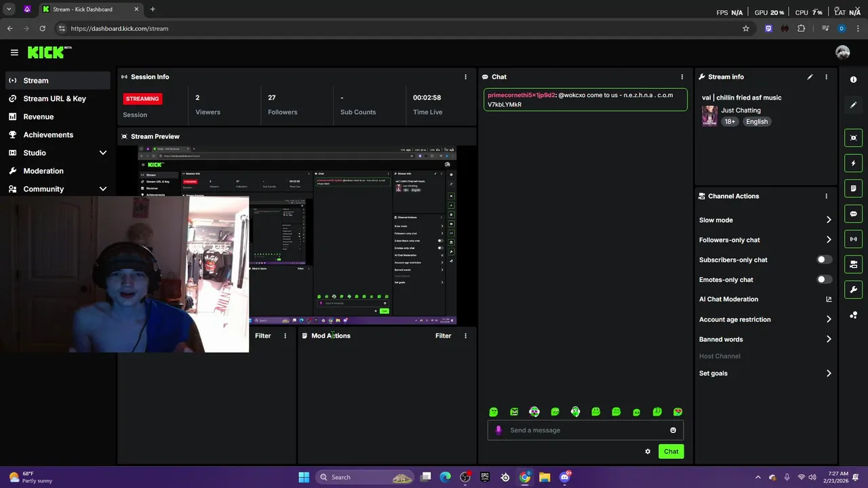This screenshot has width=868, height=488.
Task: Open browser tab search dropdown
Action: (9, 9)
